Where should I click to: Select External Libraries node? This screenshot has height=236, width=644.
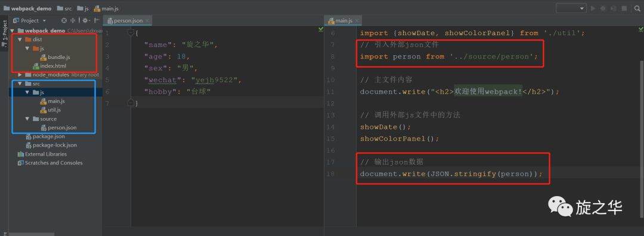click(x=42, y=154)
